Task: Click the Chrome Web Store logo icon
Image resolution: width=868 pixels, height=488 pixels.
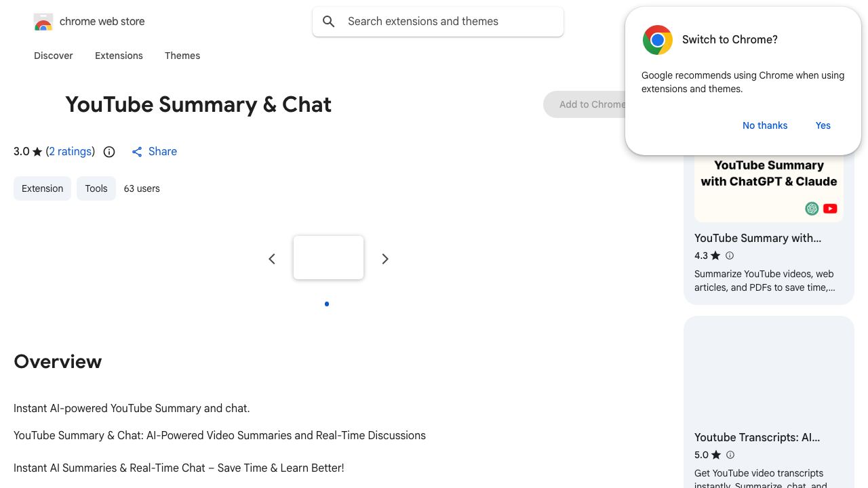Action: [43, 22]
